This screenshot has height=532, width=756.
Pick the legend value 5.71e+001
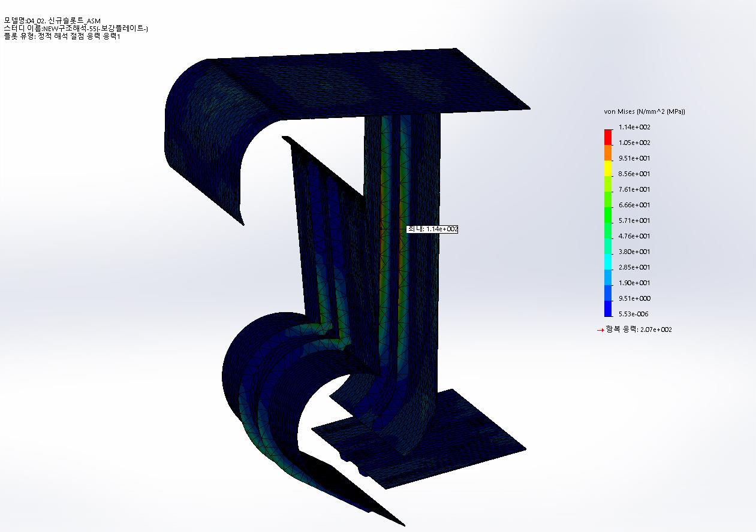(634, 220)
